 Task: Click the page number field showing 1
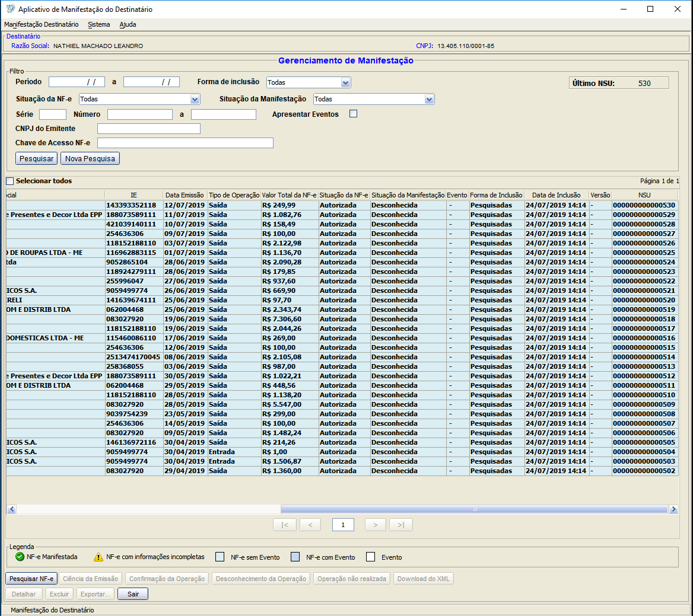point(343,525)
